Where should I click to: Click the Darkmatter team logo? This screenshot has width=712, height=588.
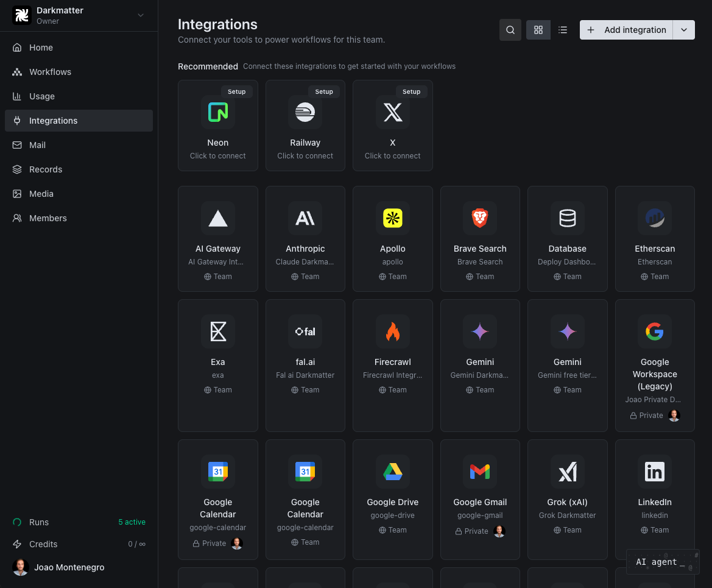point(21,15)
